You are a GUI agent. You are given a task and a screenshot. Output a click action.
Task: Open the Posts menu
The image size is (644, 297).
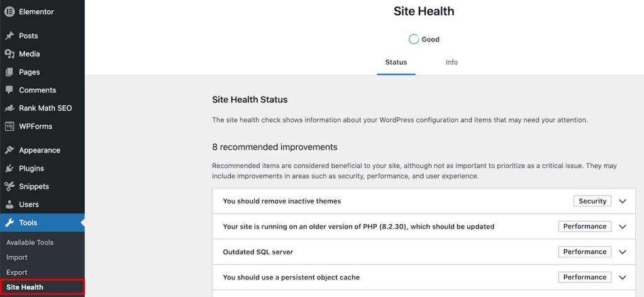point(42,36)
